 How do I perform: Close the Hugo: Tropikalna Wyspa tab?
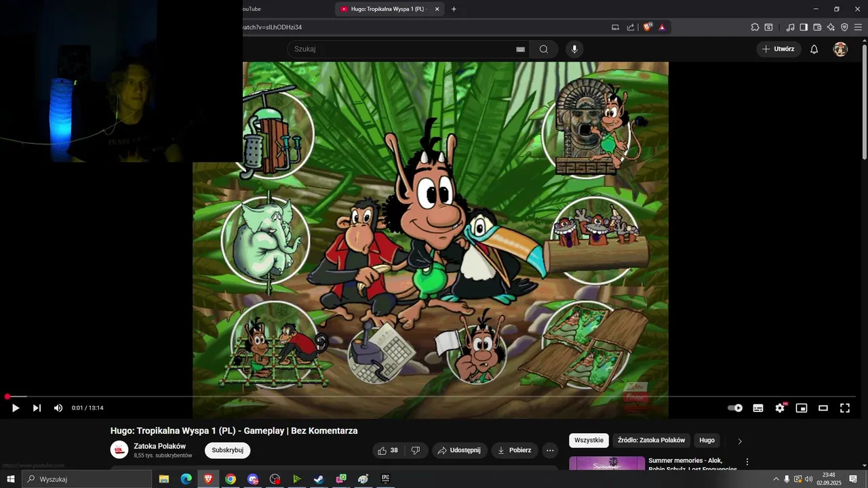[437, 9]
